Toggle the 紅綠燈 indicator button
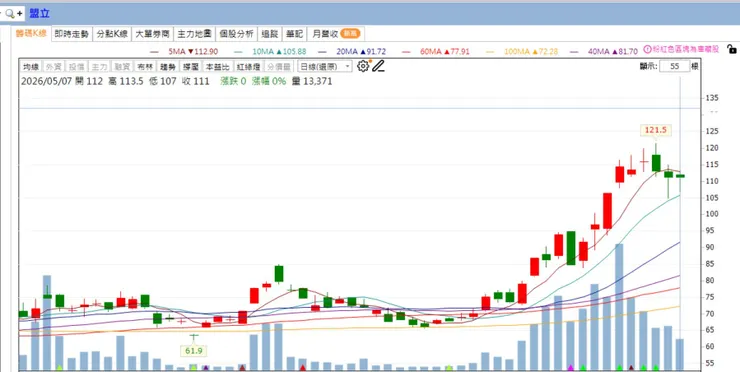The image size is (740, 372). [248, 67]
